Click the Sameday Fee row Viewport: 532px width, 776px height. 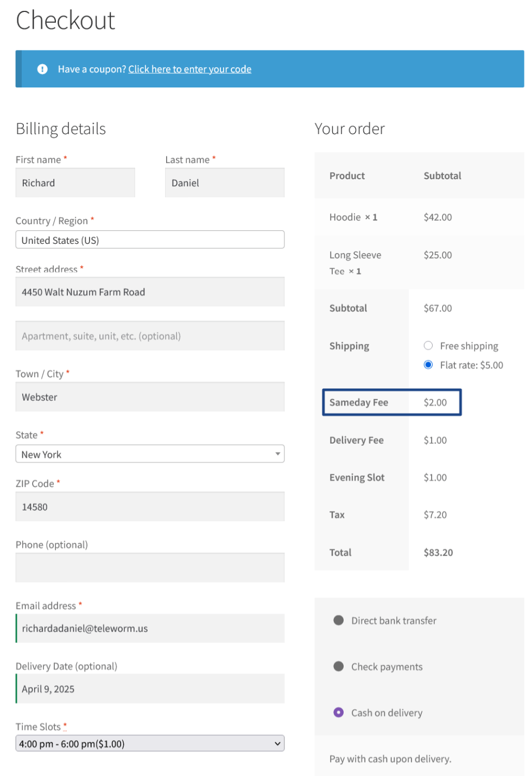(391, 402)
